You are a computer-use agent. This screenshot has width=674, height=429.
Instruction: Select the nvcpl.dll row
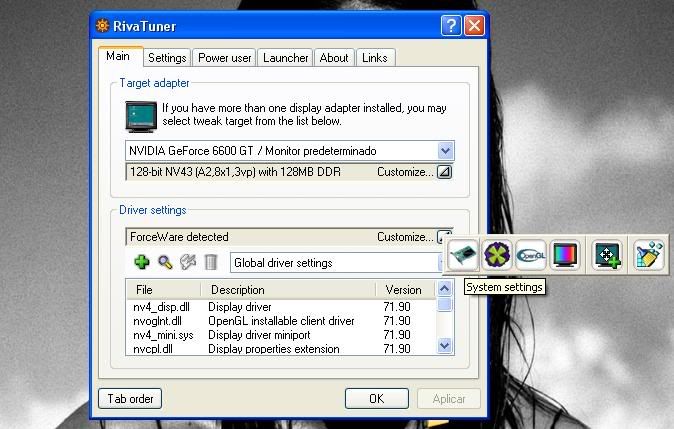coord(281,349)
